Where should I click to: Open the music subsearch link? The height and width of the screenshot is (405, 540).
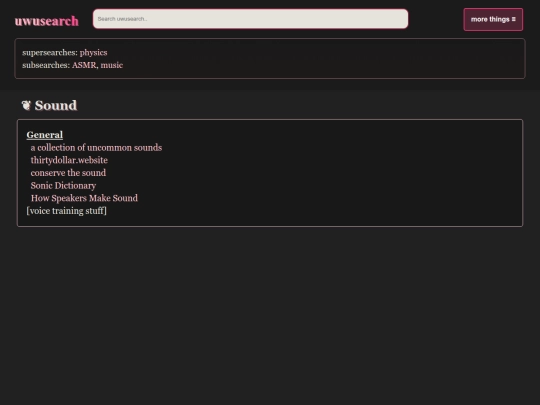[x=112, y=65]
